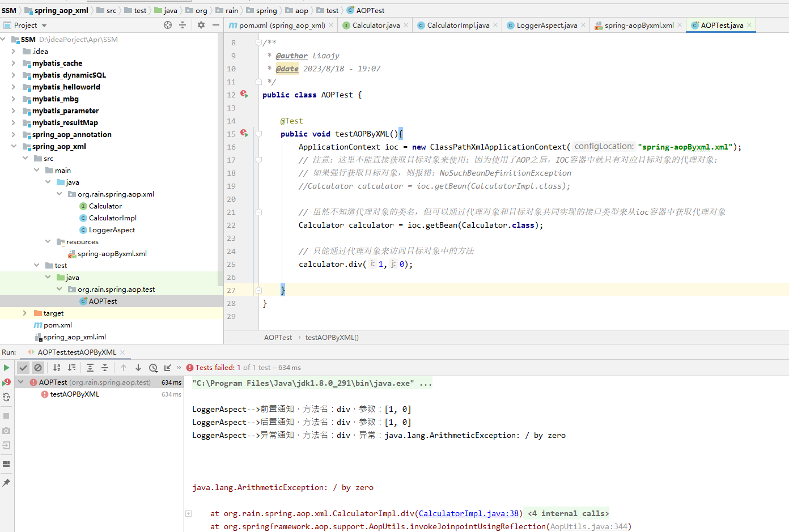Screen dimensions: 789x532
Task: Fold testAOPByXML method body
Action: click(258, 134)
